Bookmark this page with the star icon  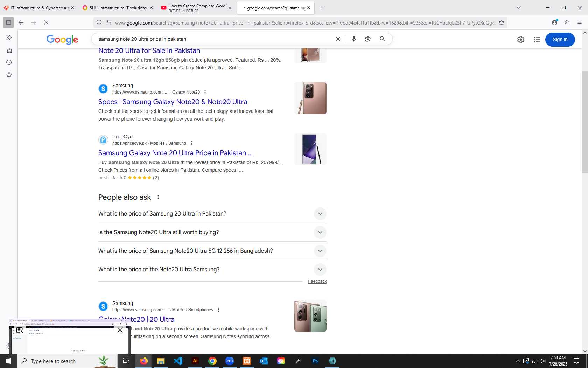click(502, 23)
